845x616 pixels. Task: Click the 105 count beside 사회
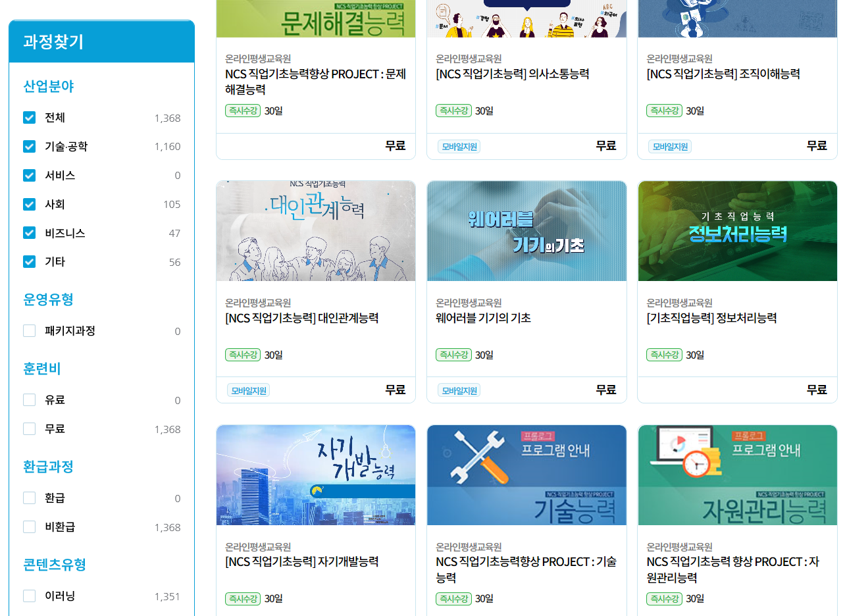[172, 205]
